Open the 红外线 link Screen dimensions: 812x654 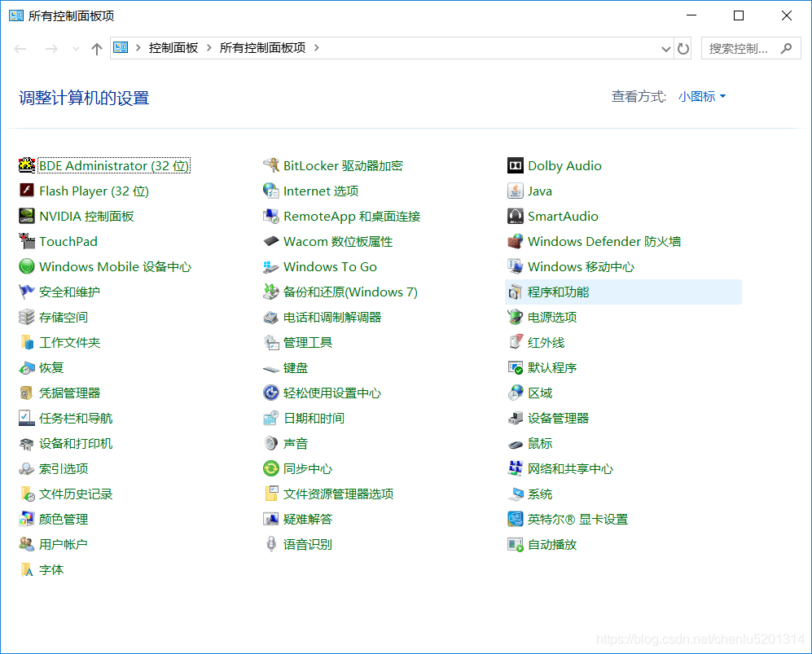tap(546, 342)
